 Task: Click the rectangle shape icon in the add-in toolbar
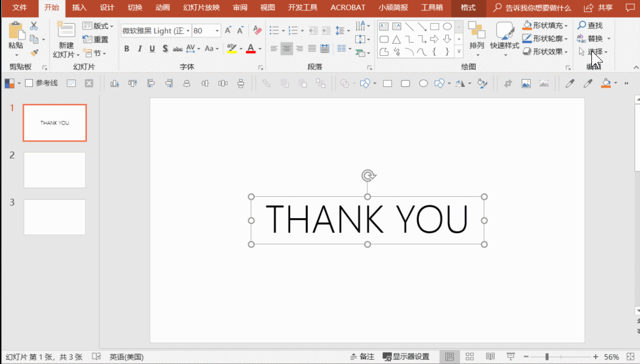point(388,84)
